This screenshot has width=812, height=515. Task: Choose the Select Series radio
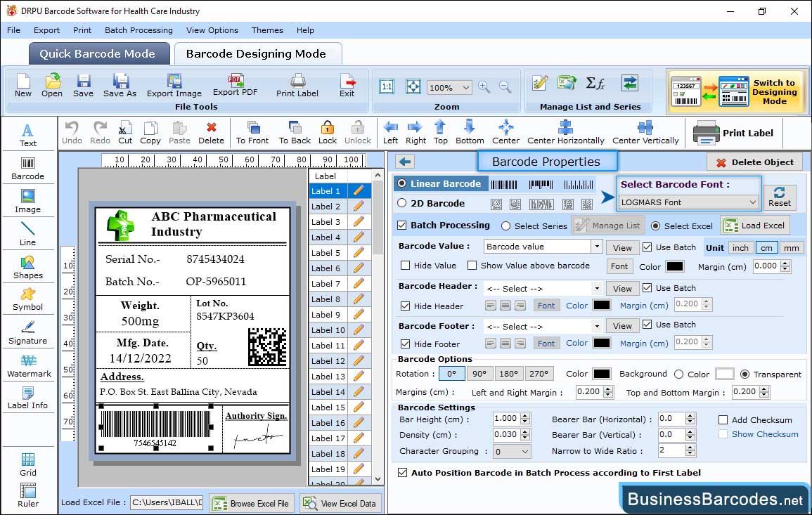point(506,226)
